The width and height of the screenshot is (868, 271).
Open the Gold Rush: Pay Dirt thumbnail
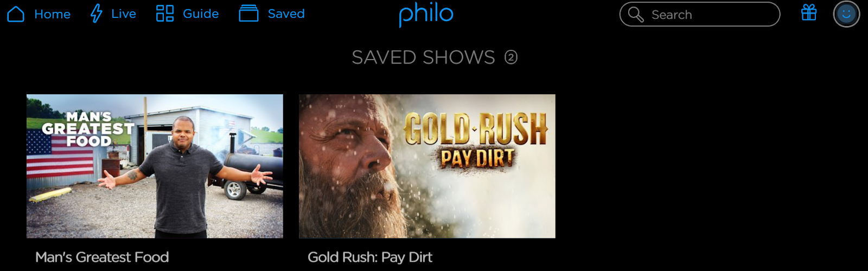tap(427, 166)
